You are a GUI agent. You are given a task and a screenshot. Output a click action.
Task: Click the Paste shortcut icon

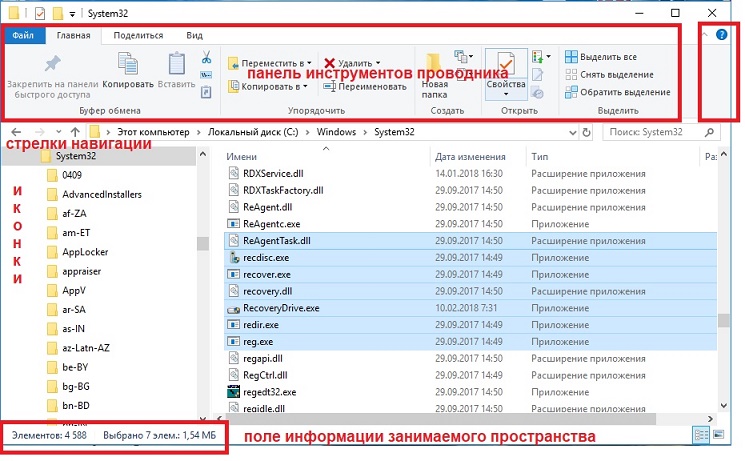[206, 92]
